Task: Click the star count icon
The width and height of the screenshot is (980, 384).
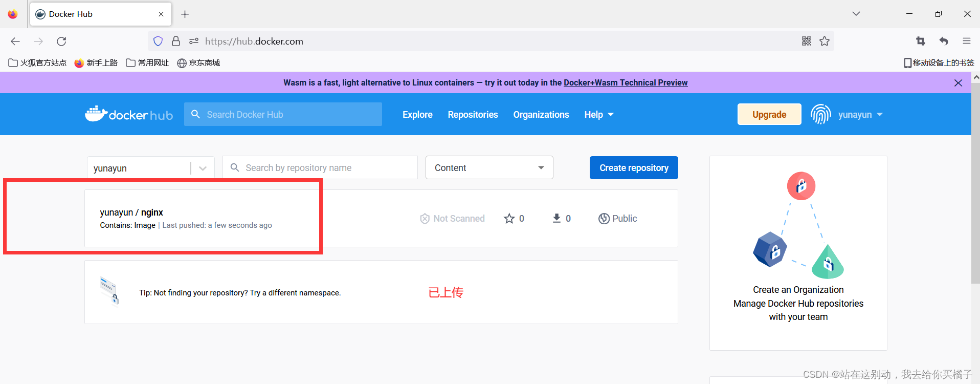Action: tap(509, 219)
